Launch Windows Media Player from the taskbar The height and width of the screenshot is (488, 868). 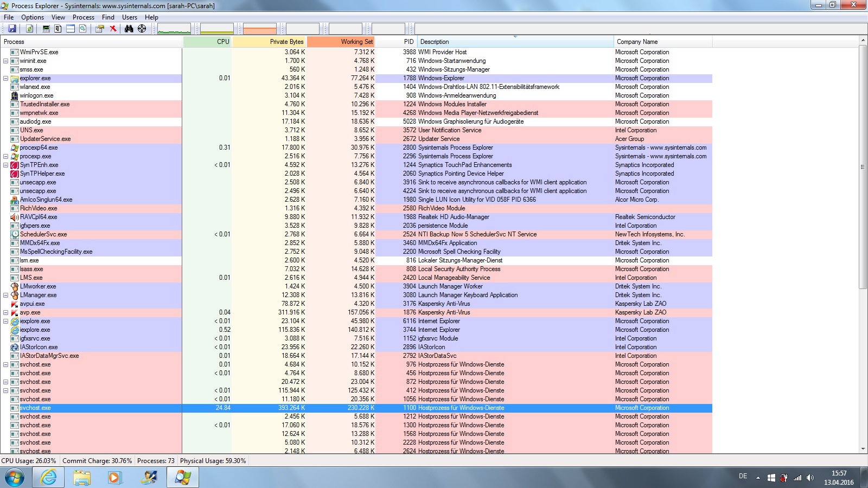[x=114, y=477]
